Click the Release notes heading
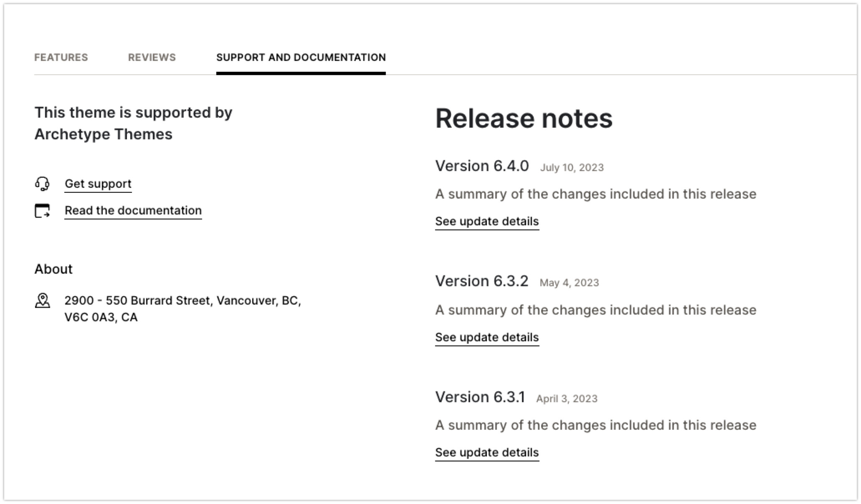 click(x=524, y=118)
